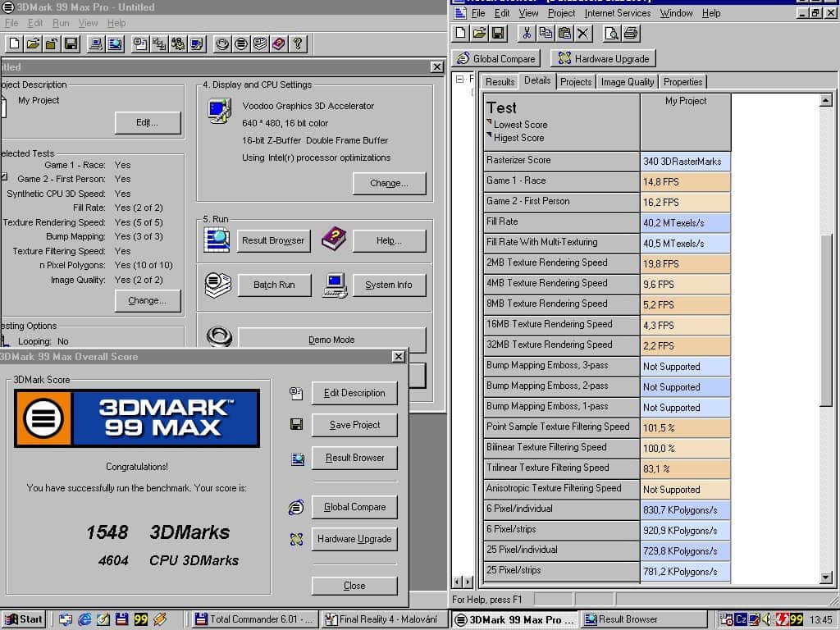Click scroll up arrow of results table
The image size is (840, 630).
825,100
